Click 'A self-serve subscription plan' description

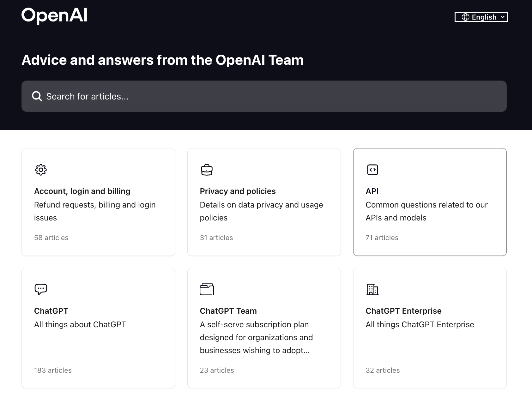pyautogui.click(x=256, y=337)
